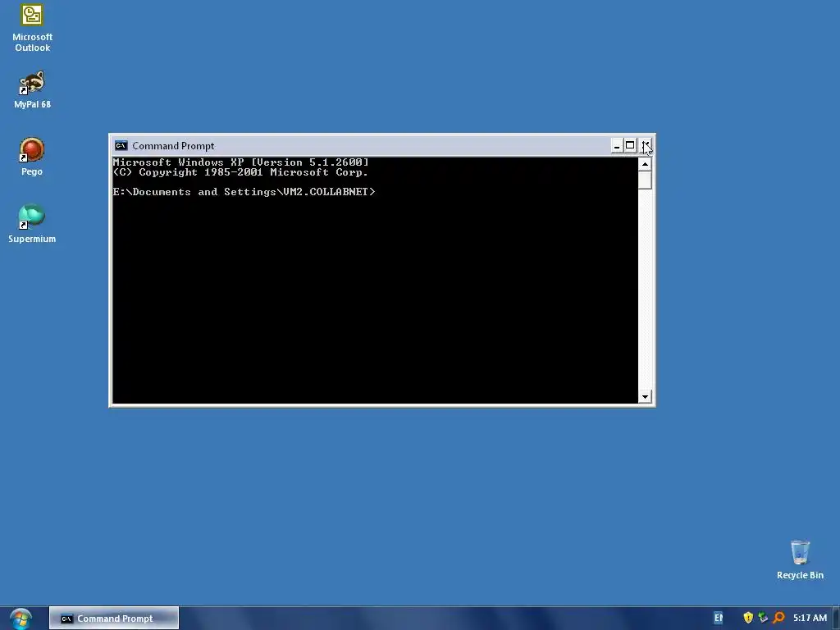The height and width of the screenshot is (630, 840).
Task: Open the Command Prompt title bar system icon
Action: (x=121, y=146)
